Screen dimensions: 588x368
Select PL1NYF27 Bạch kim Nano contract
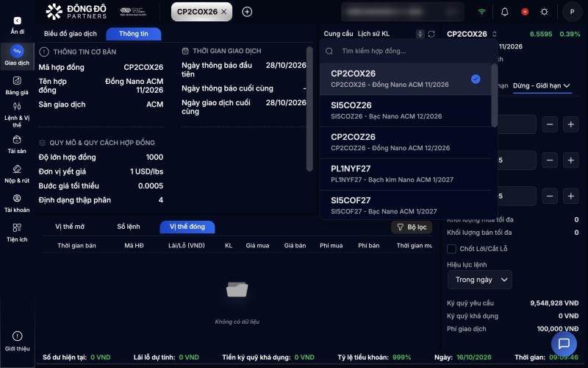click(406, 174)
